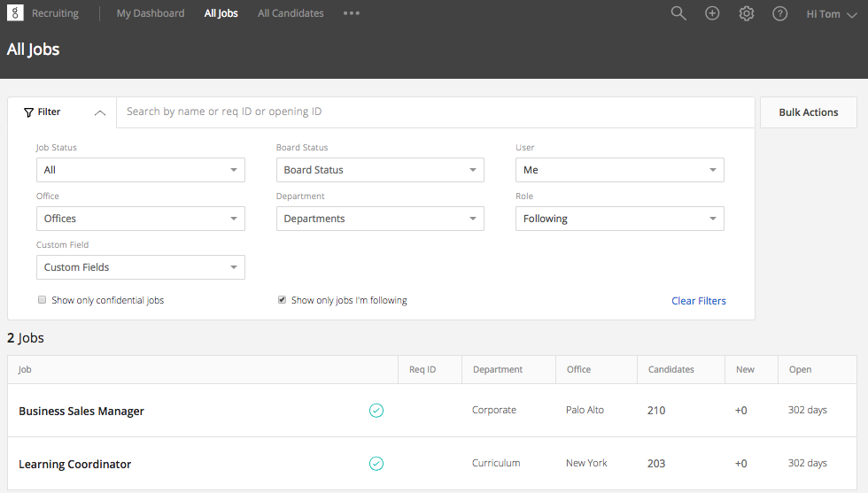Viewport: 868px width, 493px height.
Task: Click the 2 Jobs count heading
Action: pos(26,338)
